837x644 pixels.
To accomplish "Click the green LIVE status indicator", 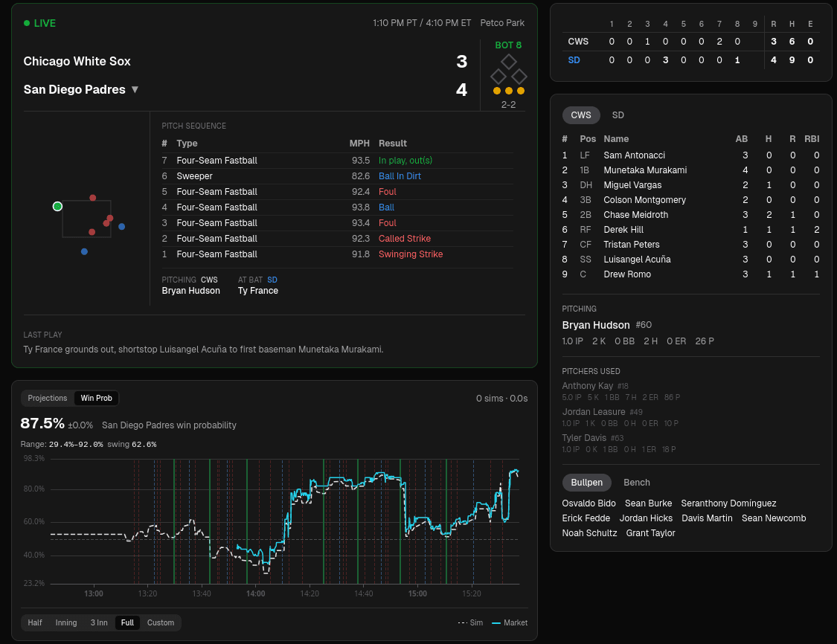I will coord(39,23).
